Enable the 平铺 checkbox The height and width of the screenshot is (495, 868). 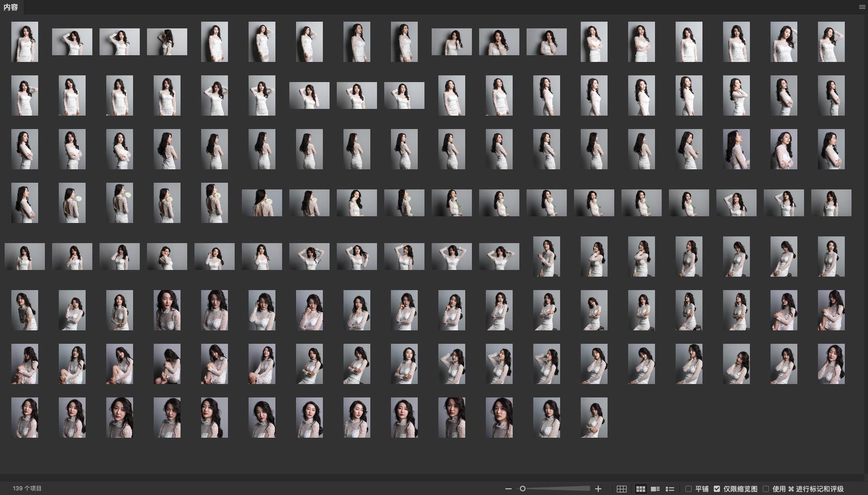pos(689,489)
